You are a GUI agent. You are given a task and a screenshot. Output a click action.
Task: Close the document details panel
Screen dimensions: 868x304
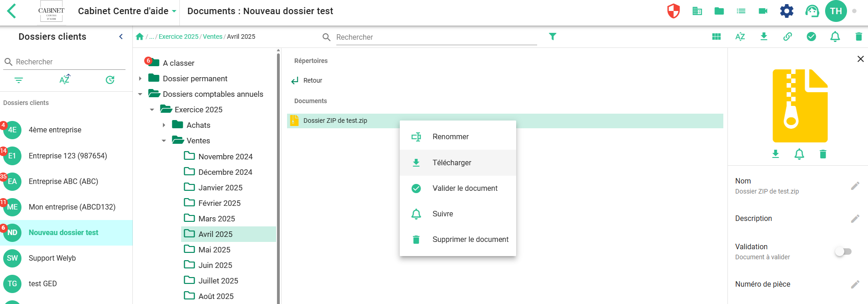tap(861, 59)
